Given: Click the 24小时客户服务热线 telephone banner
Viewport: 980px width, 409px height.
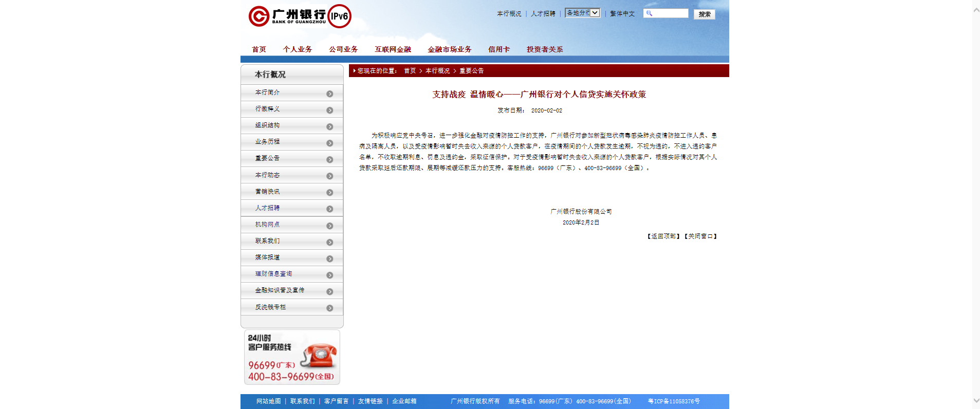Looking at the screenshot, I should coord(292,357).
